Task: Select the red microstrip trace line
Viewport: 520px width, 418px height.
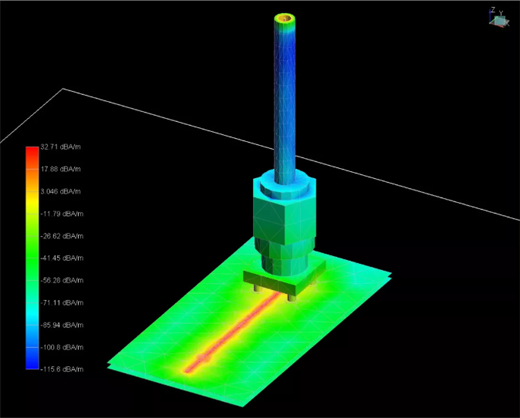Action: 232,332
